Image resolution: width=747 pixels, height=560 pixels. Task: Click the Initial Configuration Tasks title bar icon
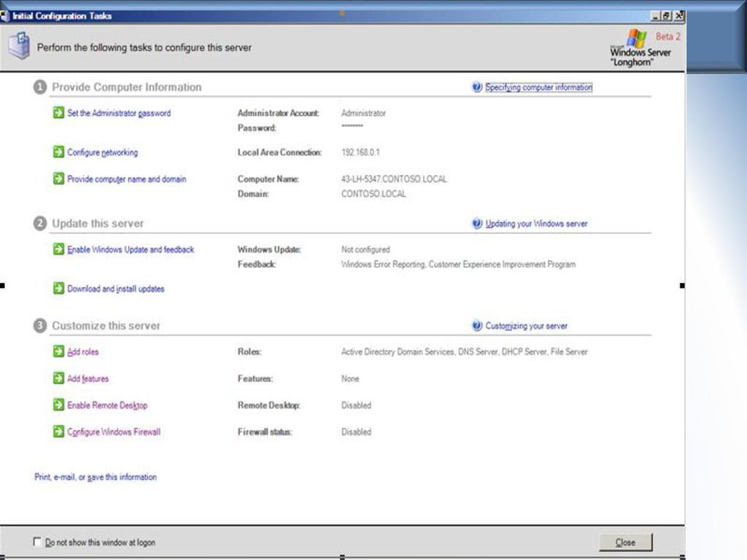coord(5,16)
